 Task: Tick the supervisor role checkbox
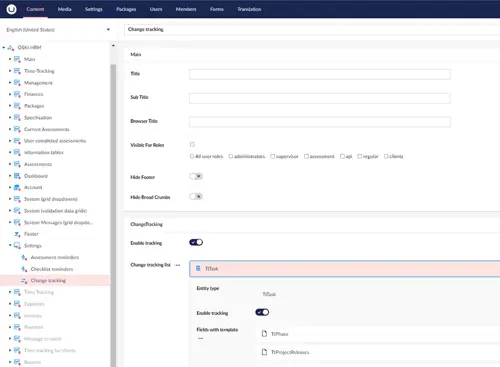click(273, 156)
